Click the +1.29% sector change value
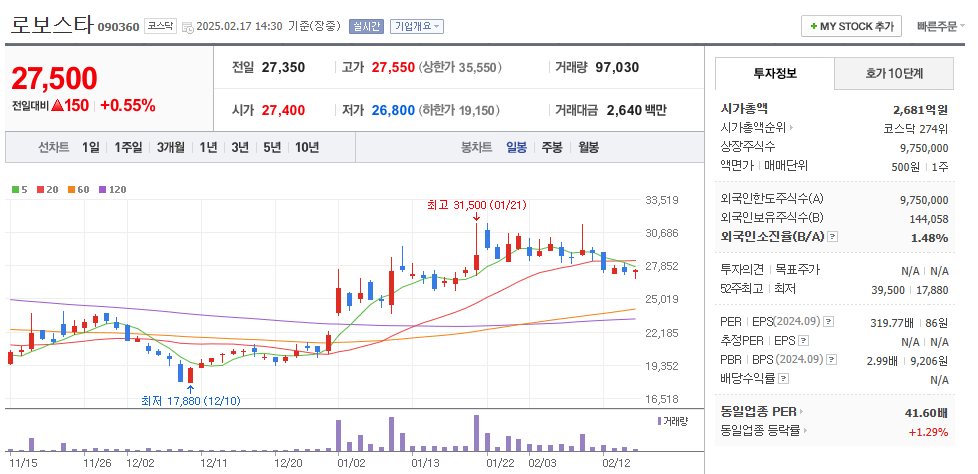Image resolution: width=978 pixels, height=474 pixels. point(930,432)
